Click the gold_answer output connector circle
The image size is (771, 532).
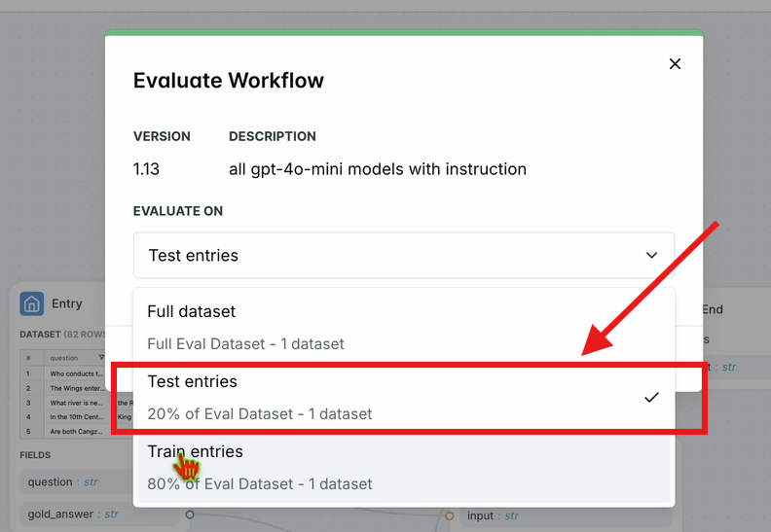click(x=190, y=514)
